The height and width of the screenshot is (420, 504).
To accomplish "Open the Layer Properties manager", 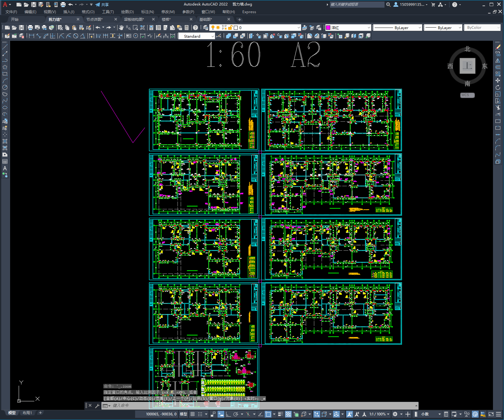I will (x=206, y=28).
